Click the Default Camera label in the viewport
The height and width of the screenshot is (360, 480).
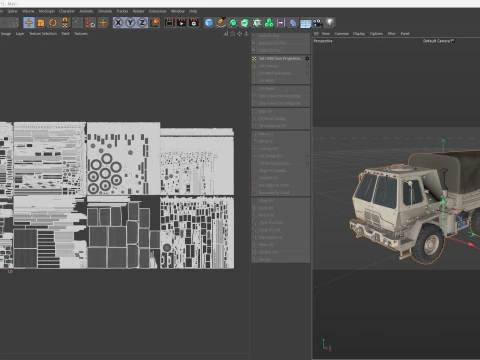(x=438, y=41)
